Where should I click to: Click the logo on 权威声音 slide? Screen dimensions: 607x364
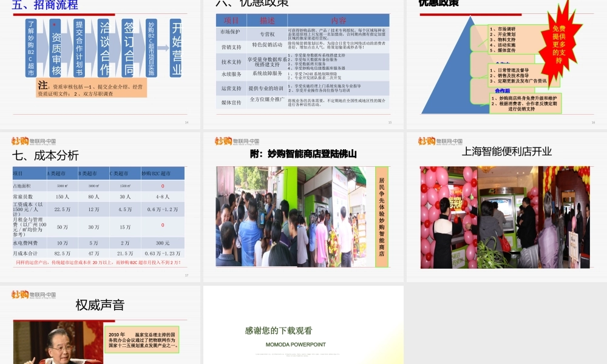(x=33, y=295)
